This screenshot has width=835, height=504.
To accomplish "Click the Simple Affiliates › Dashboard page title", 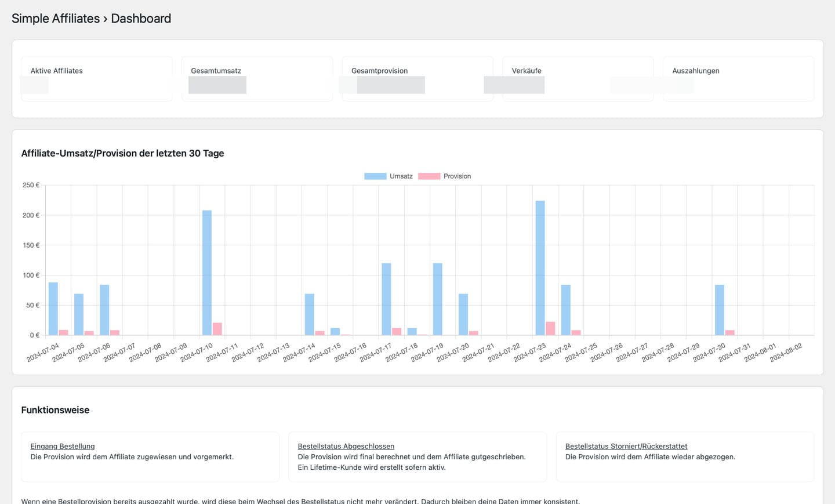I will click(91, 19).
